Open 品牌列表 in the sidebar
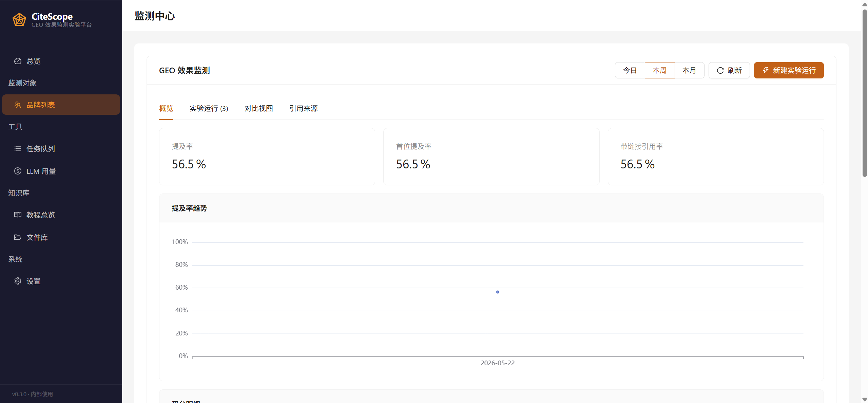Image resolution: width=868 pixels, height=403 pixels. pos(61,105)
